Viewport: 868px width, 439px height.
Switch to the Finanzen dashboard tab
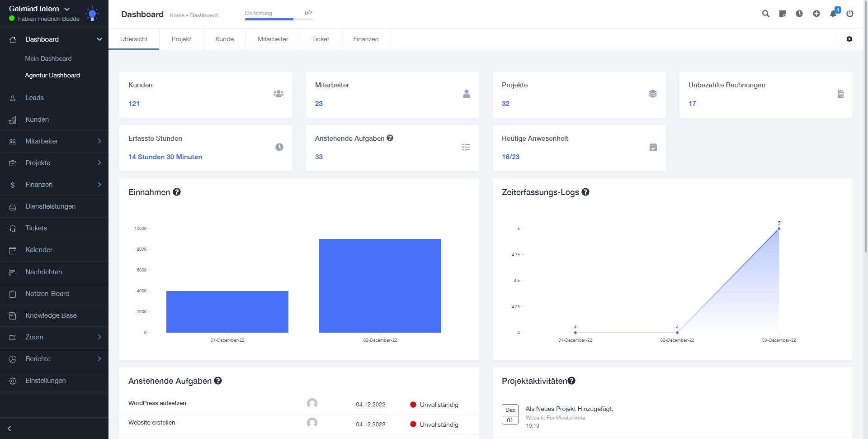(x=365, y=39)
